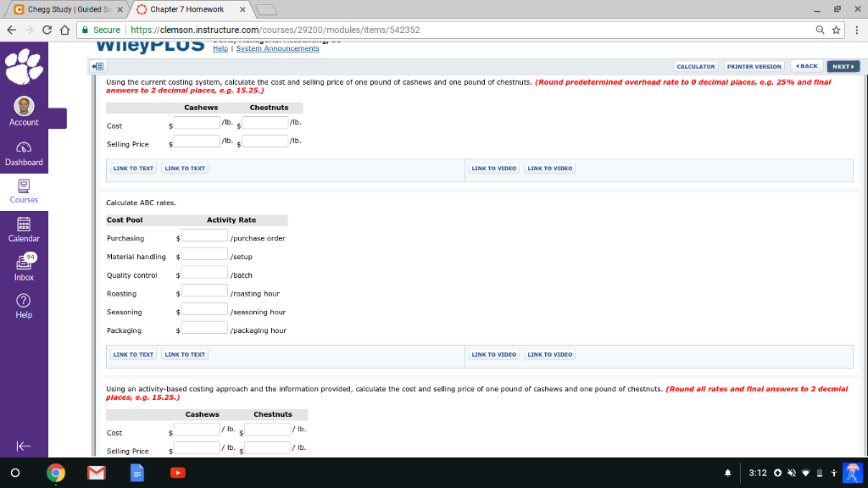Collapse the Canvas navigation sidebar

pyautogui.click(x=23, y=446)
